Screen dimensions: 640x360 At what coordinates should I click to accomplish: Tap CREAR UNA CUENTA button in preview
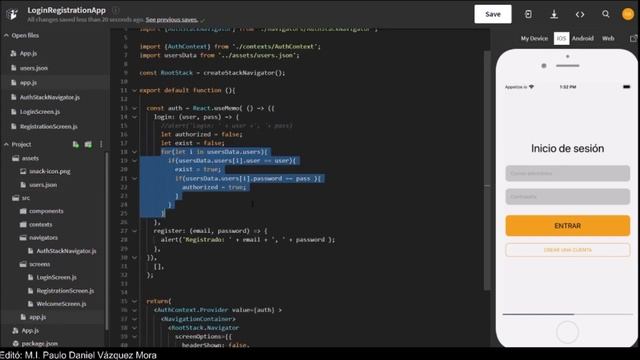click(567, 250)
